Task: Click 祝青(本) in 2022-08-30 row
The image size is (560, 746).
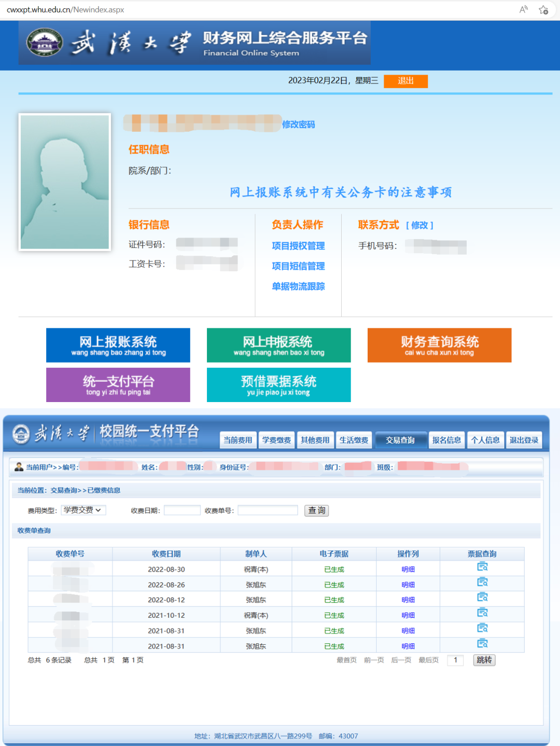Action: [256, 569]
